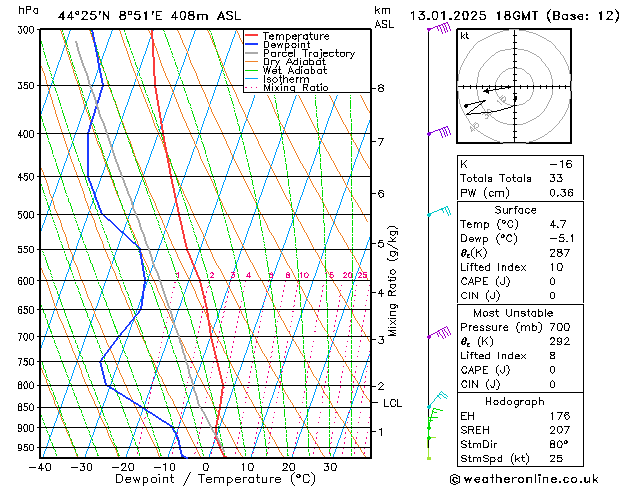Click the Most Unstable Lifted Index value "8"
Screen dimensions: 629x486
(552, 356)
